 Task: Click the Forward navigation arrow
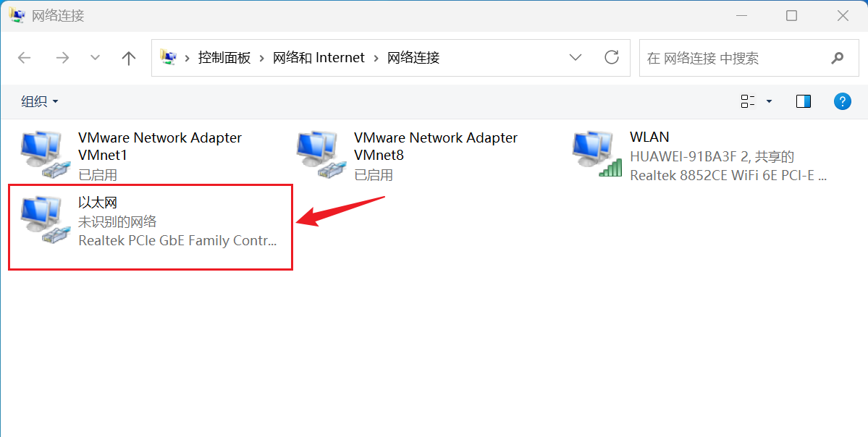(x=62, y=58)
